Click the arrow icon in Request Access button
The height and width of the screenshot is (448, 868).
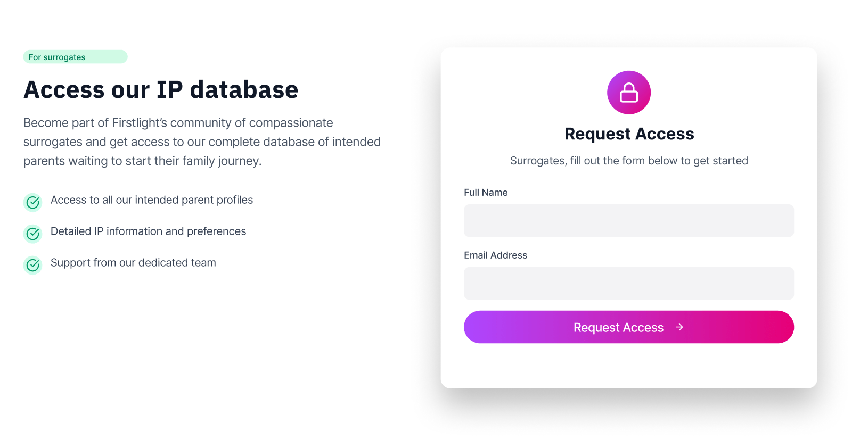[679, 327]
